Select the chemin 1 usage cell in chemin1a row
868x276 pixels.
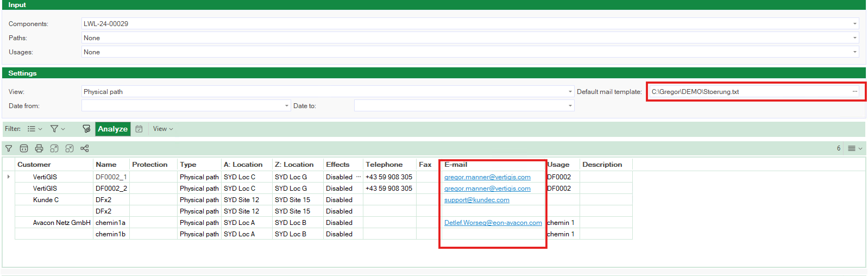[562, 223]
